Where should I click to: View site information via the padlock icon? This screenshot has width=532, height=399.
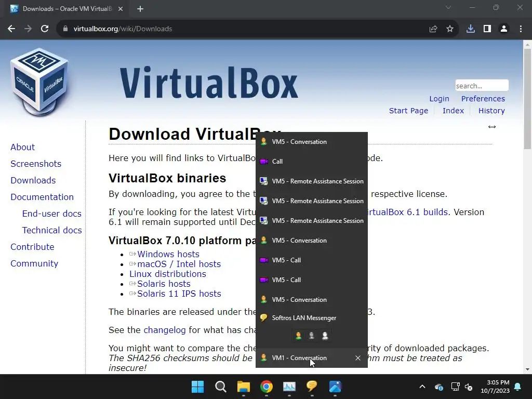65,29
